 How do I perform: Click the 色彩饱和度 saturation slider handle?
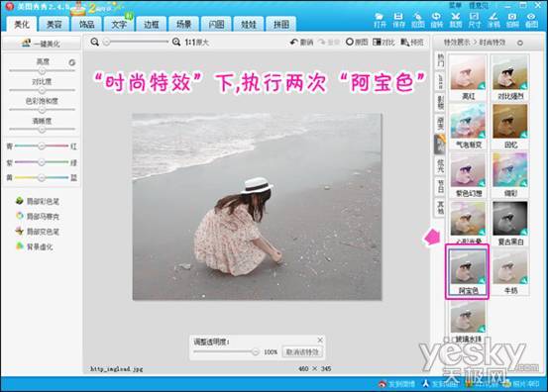pos(42,110)
